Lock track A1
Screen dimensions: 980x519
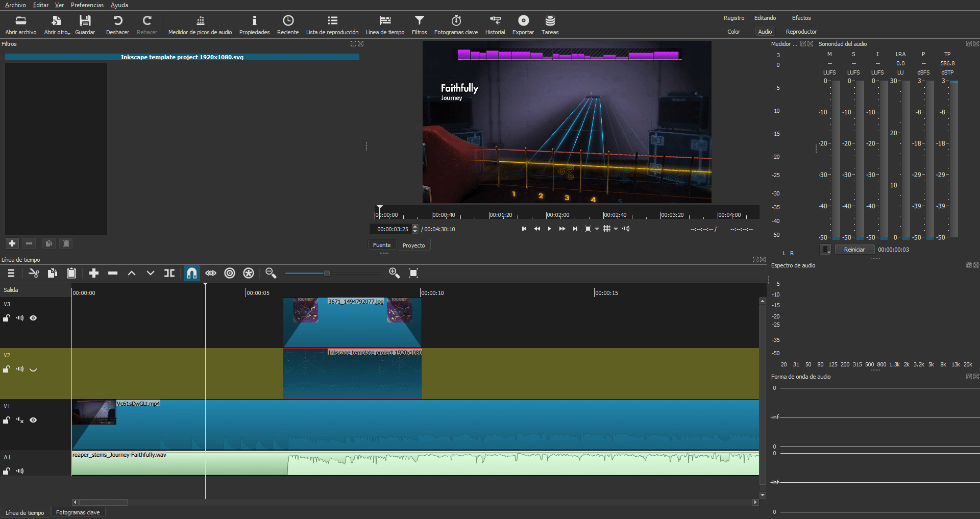click(7, 471)
